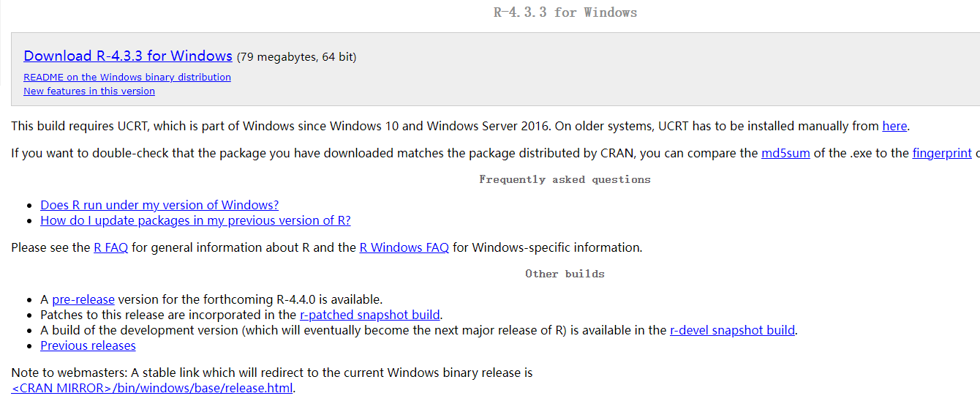The image size is (980, 404).
Task: Click the 'R-4.3.3 for Windows' page heading
Action: point(565,12)
